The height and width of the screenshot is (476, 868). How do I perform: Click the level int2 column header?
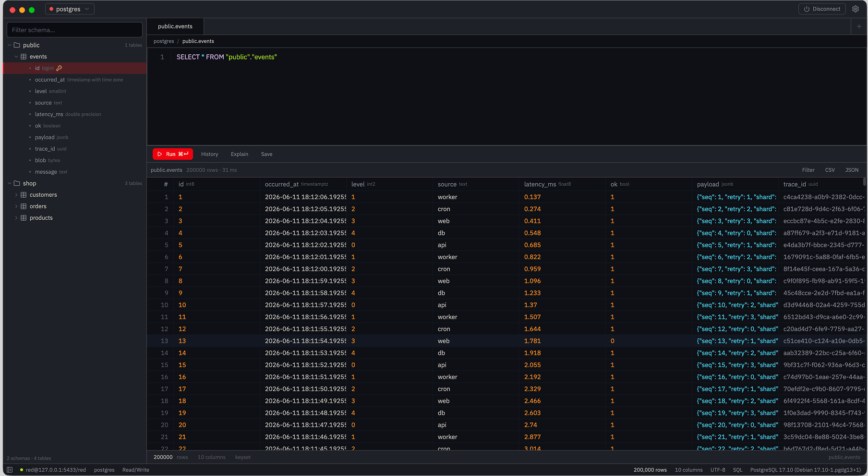click(390, 184)
